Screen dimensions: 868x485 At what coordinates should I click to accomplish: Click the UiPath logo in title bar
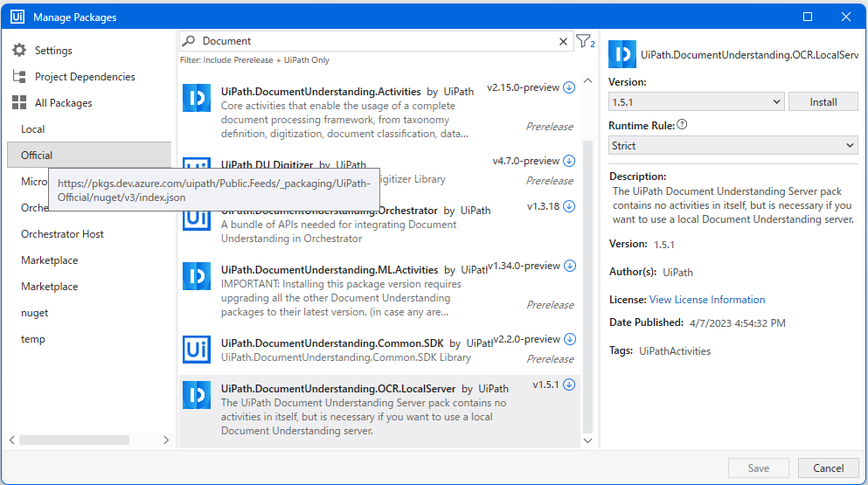[17, 17]
